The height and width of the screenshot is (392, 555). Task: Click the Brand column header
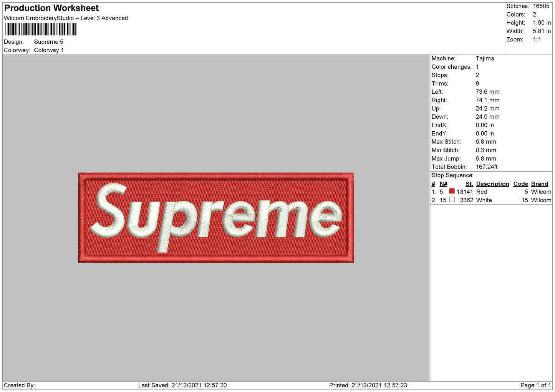540,184
